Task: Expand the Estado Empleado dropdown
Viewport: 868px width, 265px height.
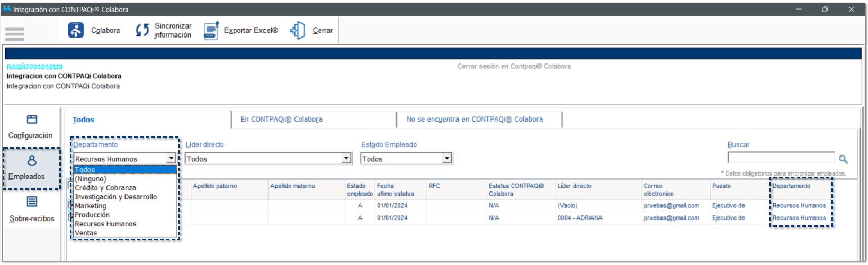Action: (x=447, y=159)
